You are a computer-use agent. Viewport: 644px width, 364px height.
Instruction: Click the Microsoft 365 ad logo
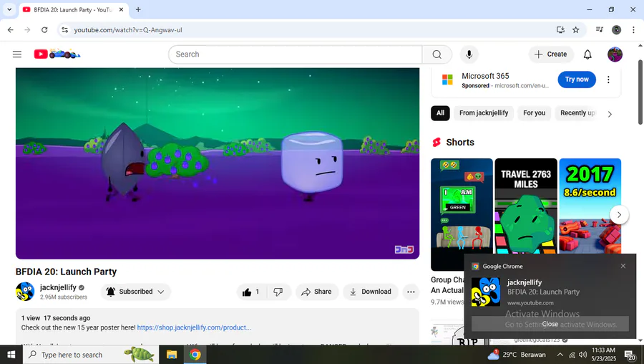coord(447,80)
